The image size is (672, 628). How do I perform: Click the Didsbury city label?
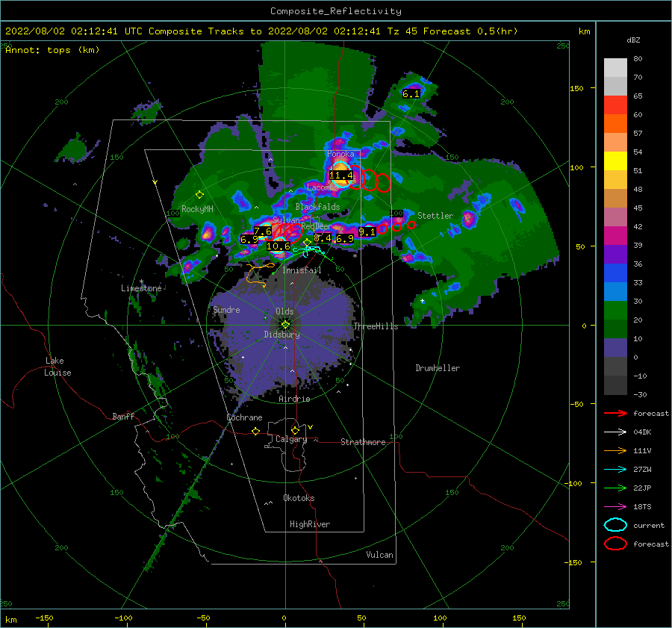point(282,335)
